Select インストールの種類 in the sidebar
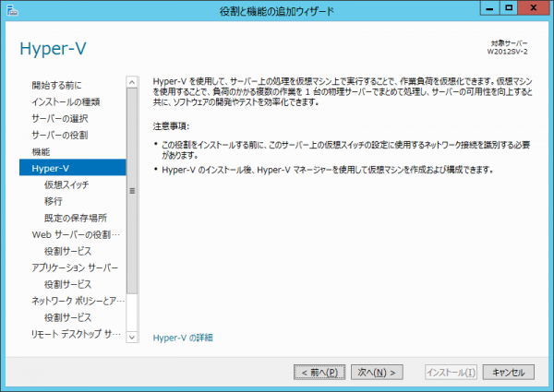This screenshot has width=554, height=392. (65, 102)
